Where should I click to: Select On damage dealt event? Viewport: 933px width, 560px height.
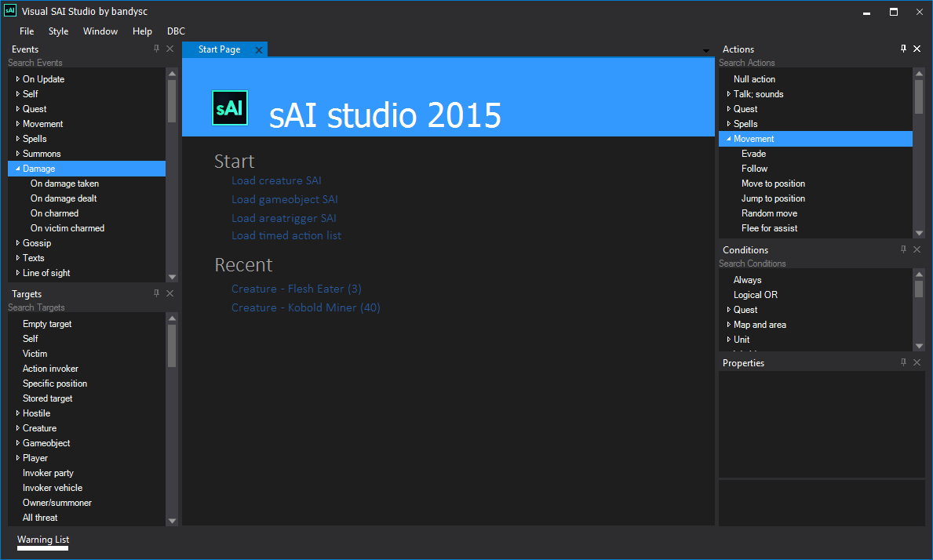pos(64,198)
